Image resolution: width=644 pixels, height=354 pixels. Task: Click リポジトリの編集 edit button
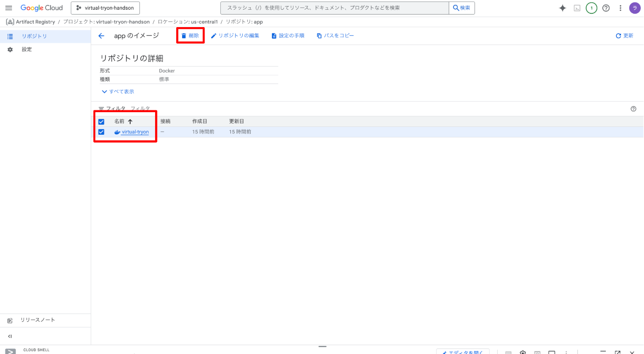pos(235,35)
